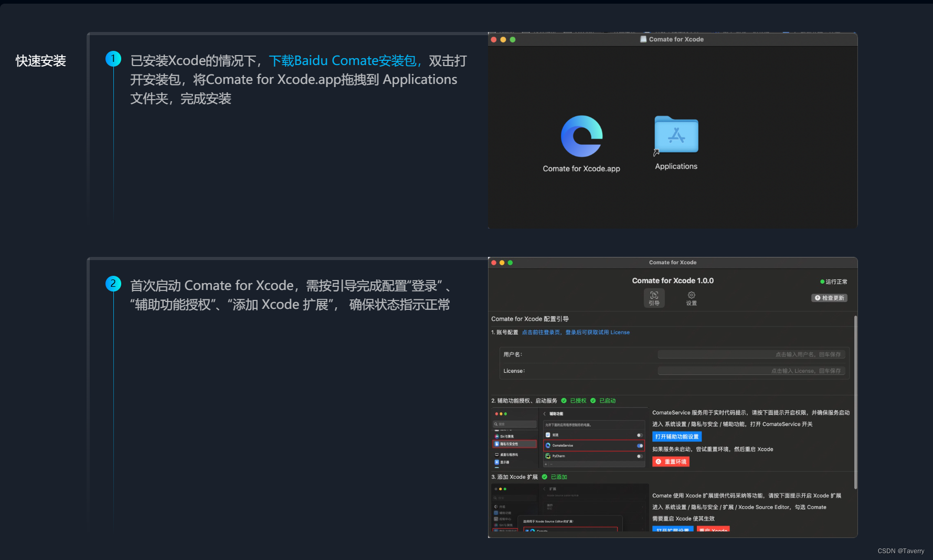Click the 3. 添加 Xcode 扩展 heading
The image size is (933, 560).
(x=515, y=477)
